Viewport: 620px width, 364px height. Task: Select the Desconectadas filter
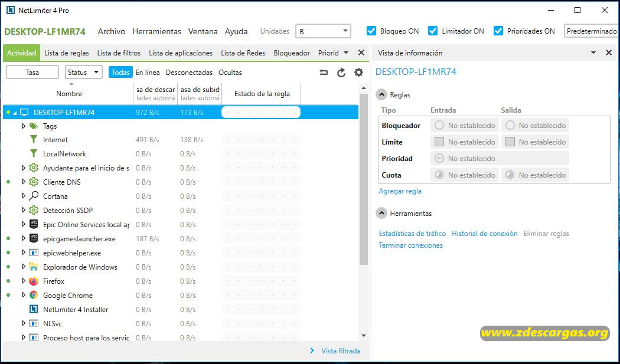[x=189, y=73]
